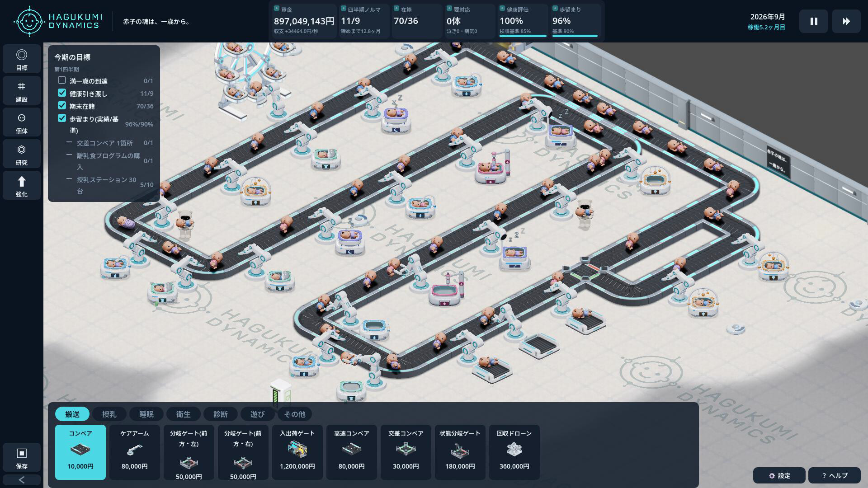Open the 設定 settings button

(x=779, y=475)
